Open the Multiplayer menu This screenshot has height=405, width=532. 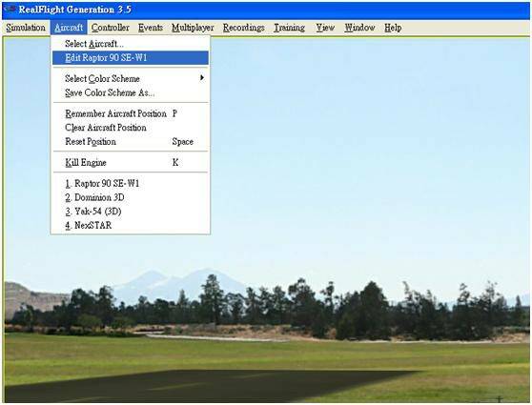click(193, 28)
